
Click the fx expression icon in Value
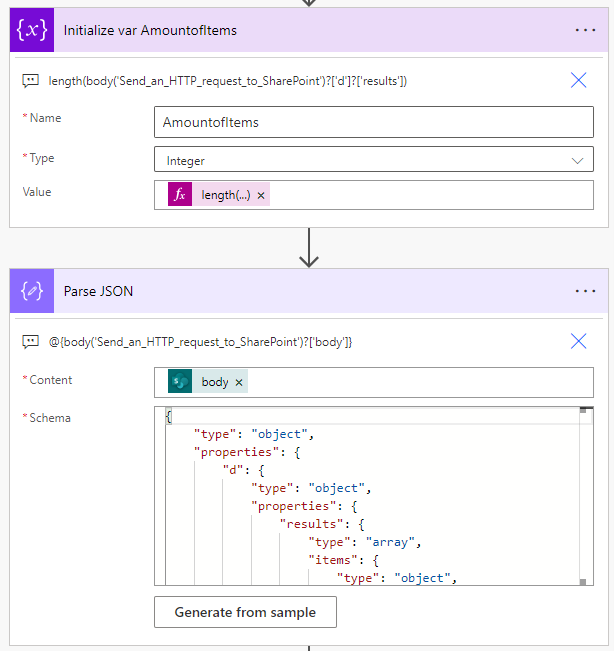coord(180,194)
